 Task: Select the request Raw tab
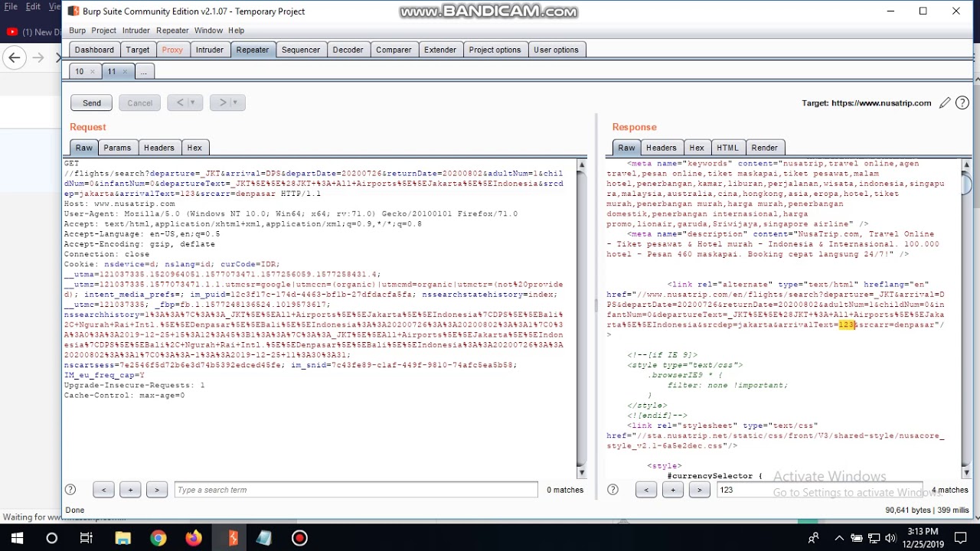click(83, 148)
